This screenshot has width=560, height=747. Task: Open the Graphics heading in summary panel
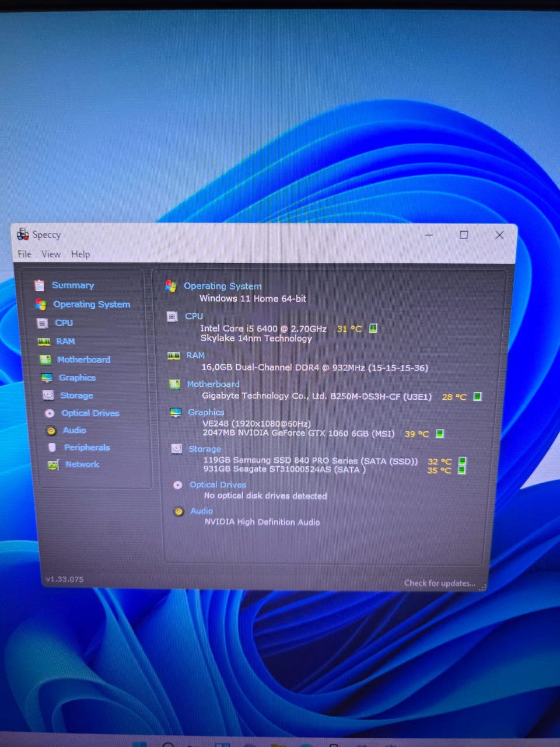coord(205,412)
